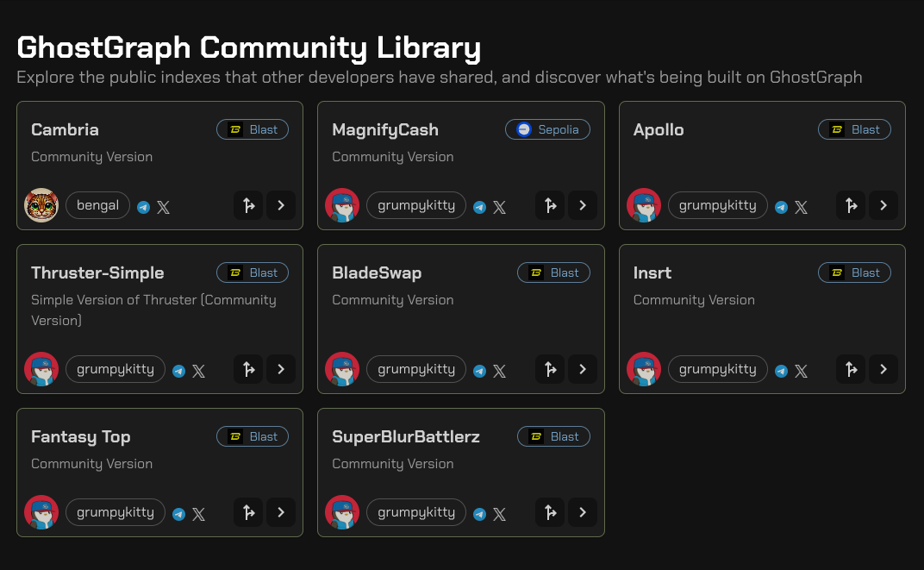Fork the Fantasy Top index
Image resolution: width=924 pixels, height=570 pixels.
pos(248,512)
